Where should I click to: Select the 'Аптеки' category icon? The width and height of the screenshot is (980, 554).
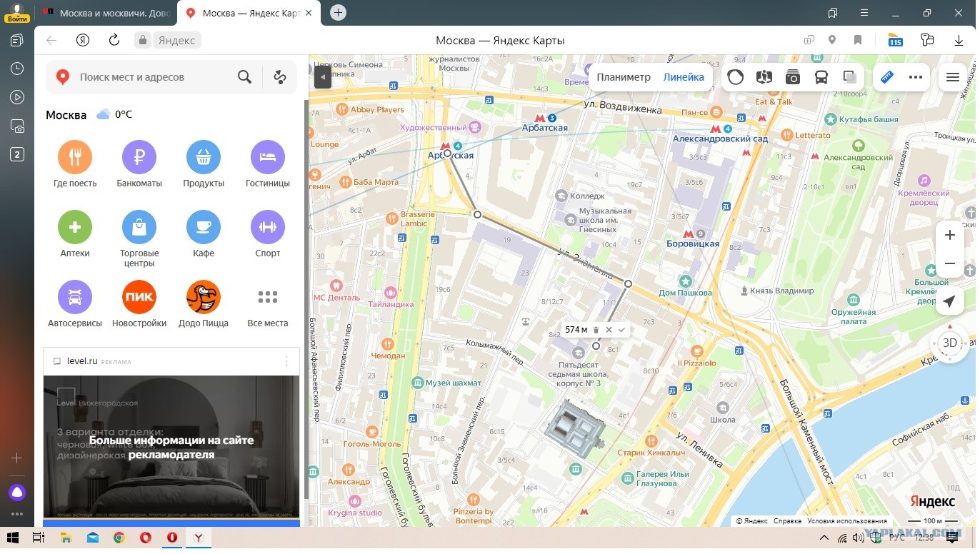75,228
